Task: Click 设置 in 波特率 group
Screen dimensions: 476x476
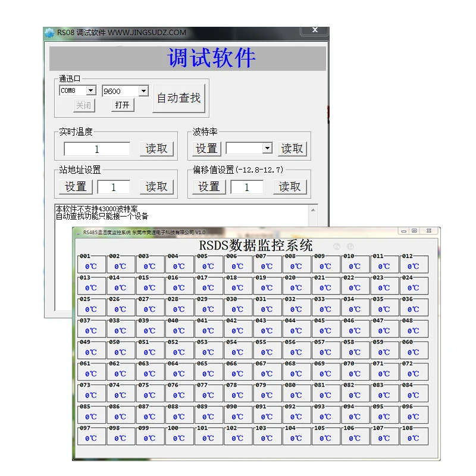Action: [x=206, y=149]
